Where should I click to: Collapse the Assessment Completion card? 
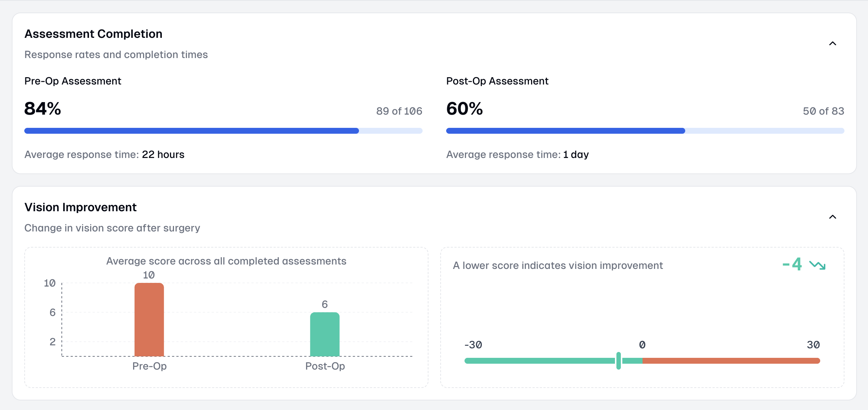[832, 44]
